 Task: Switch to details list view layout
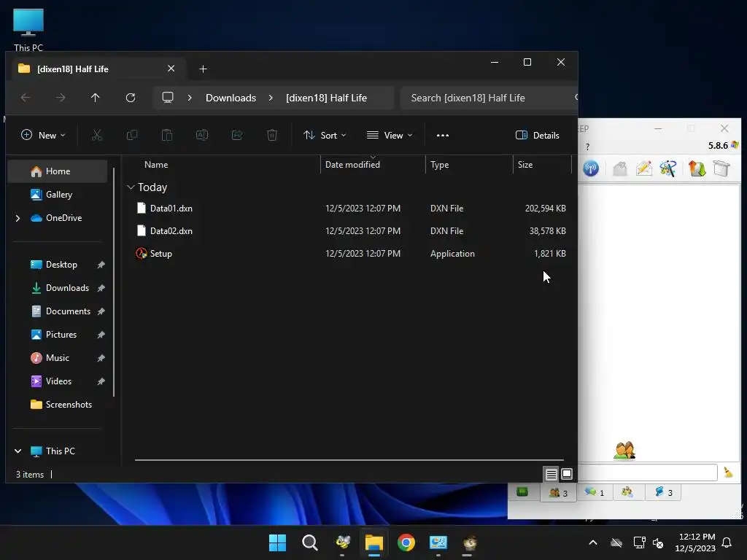pyautogui.click(x=551, y=474)
